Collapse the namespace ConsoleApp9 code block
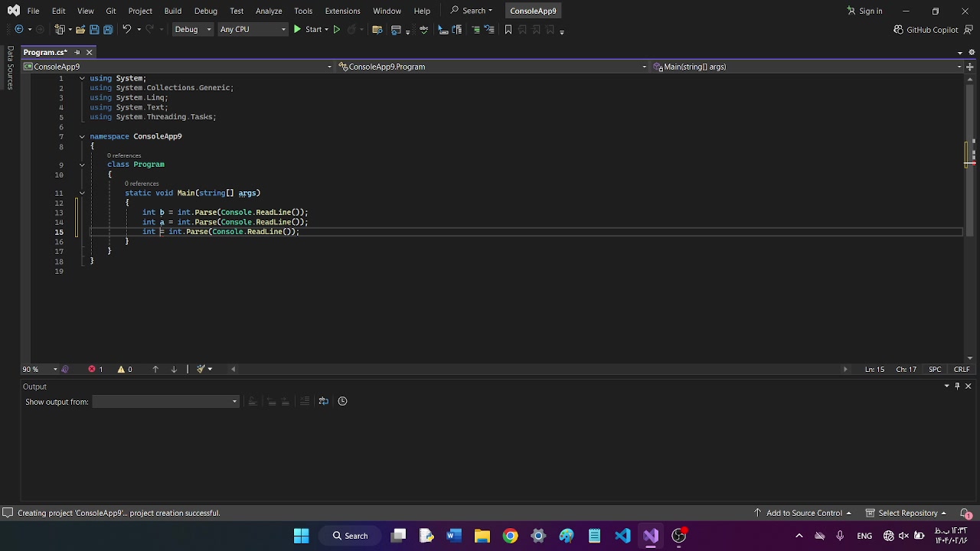The height and width of the screenshot is (551, 980). (82, 136)
